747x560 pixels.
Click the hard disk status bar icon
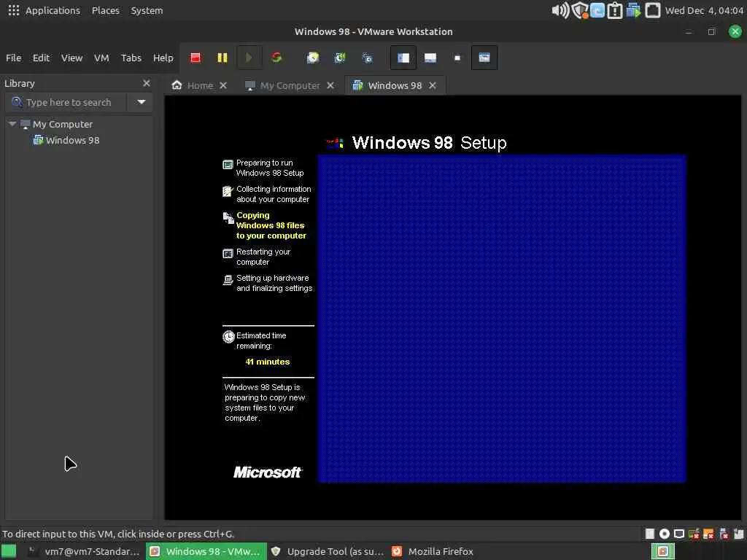point(649,534)
